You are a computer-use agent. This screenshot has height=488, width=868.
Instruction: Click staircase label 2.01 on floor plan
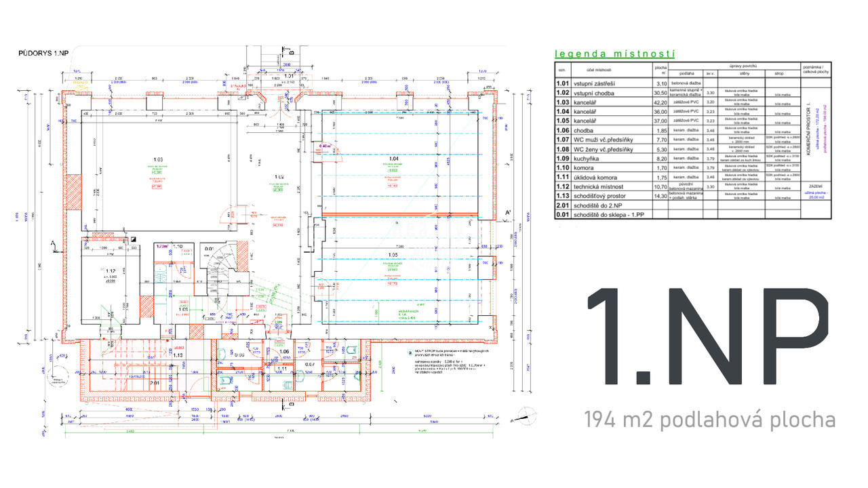(155, 382)
